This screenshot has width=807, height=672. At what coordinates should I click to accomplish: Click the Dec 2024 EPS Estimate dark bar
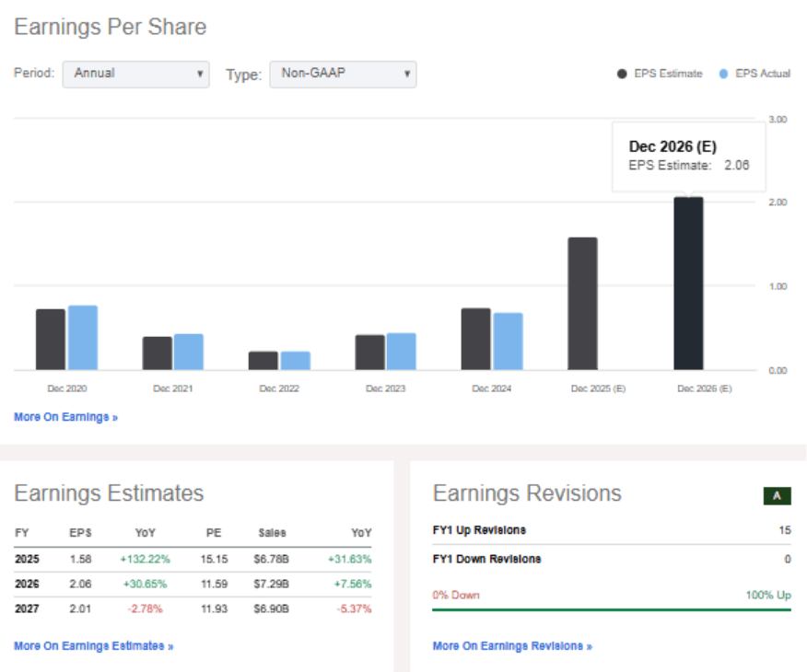[475, 339]
